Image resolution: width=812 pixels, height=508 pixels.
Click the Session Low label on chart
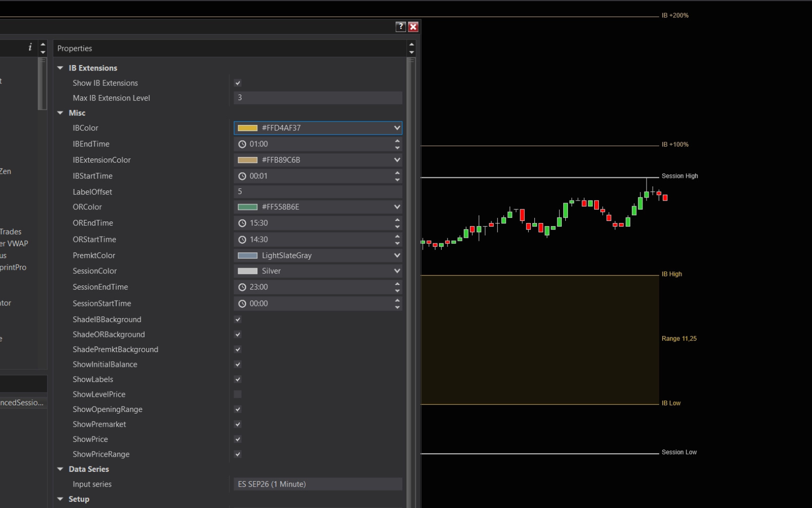679,452
